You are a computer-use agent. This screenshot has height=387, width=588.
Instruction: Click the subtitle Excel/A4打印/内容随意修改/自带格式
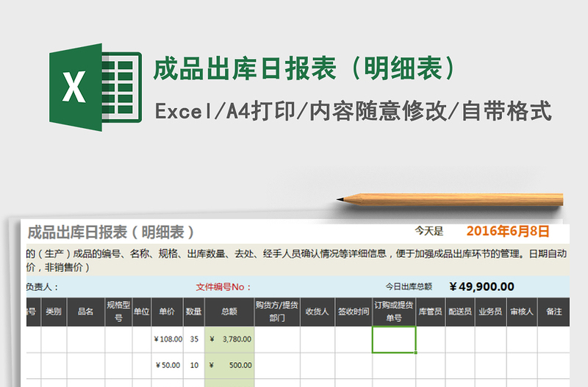354,111
